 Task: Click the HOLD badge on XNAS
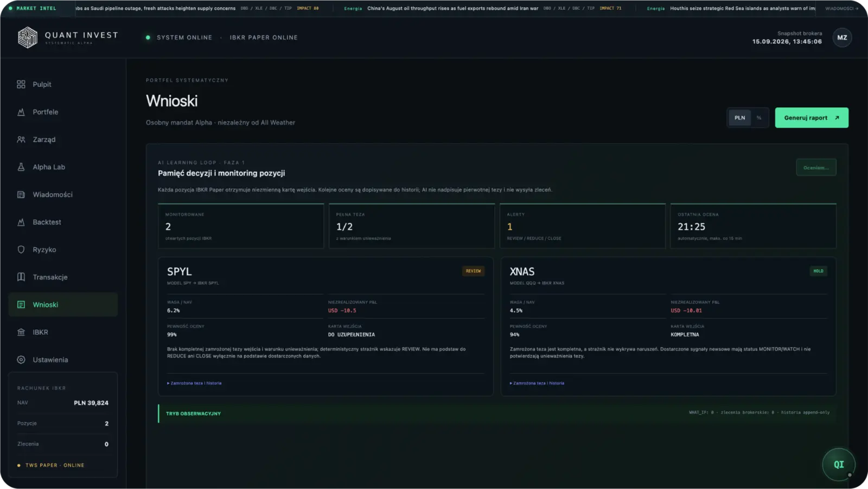[x=818, y=271]
